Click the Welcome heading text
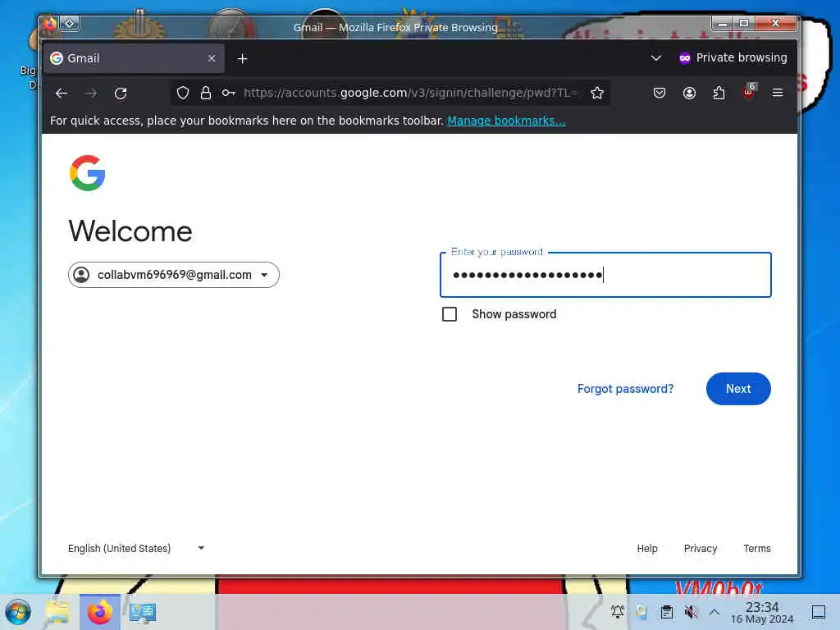The image size is (840, 630). point(130,231)
